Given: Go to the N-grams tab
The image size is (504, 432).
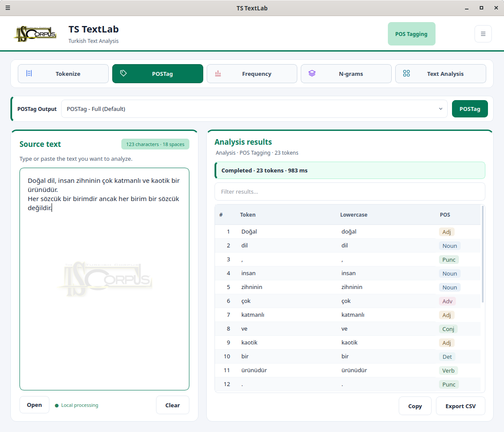Looking at the screenshot, I should 346,74.
